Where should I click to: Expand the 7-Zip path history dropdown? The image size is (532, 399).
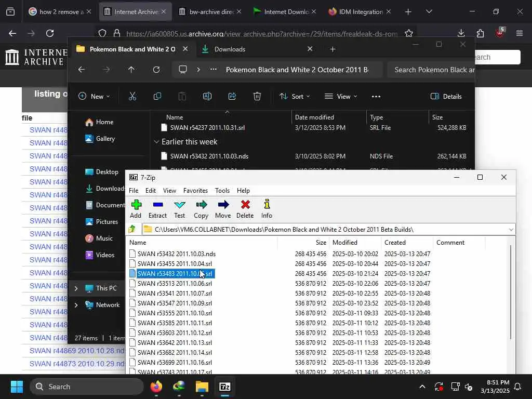511,230
